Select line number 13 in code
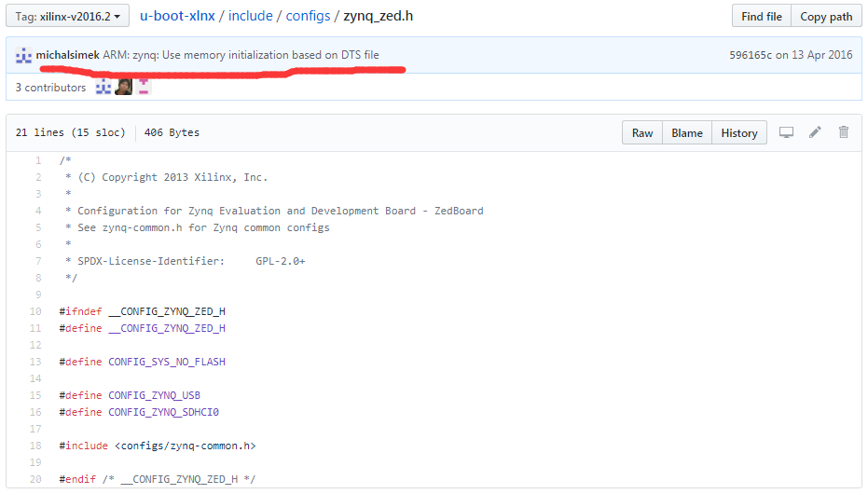This screenshot has height=494, width=868. pyautogui.click(x=36, y=362)
